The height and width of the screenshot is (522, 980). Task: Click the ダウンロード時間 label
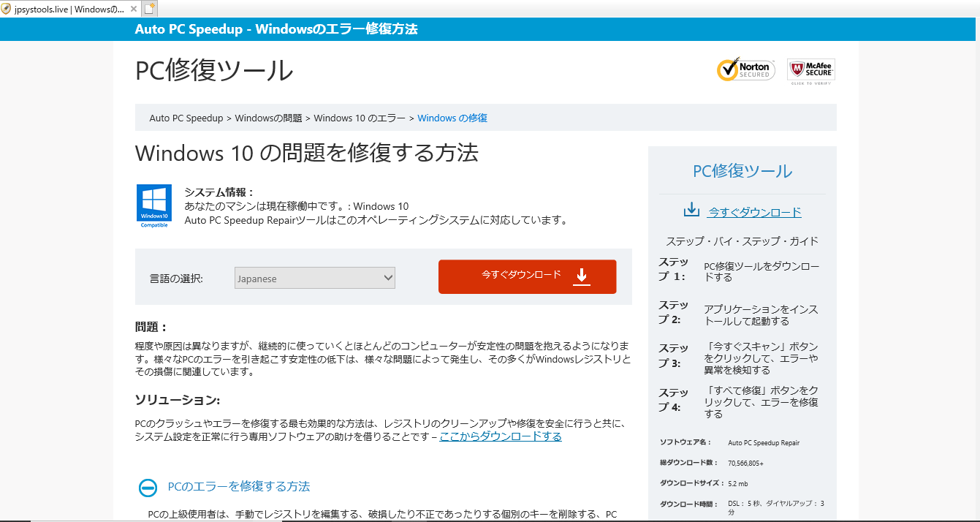(689, 504)
